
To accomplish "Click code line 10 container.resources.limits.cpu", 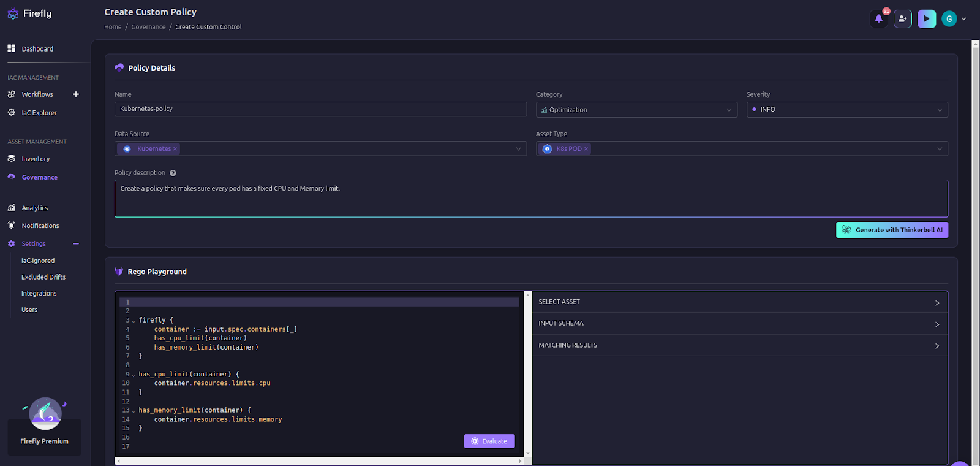I will point(212,383).
